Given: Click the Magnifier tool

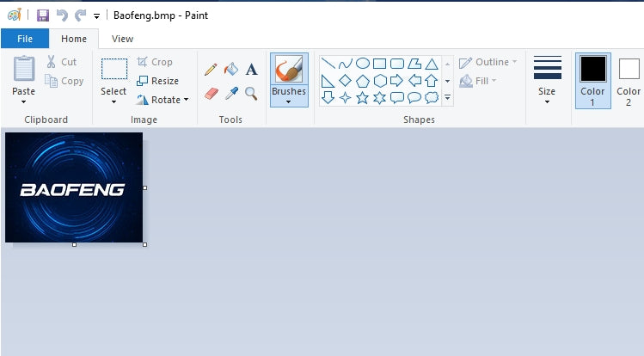Looking at the screenshot, I should [252, 92].
